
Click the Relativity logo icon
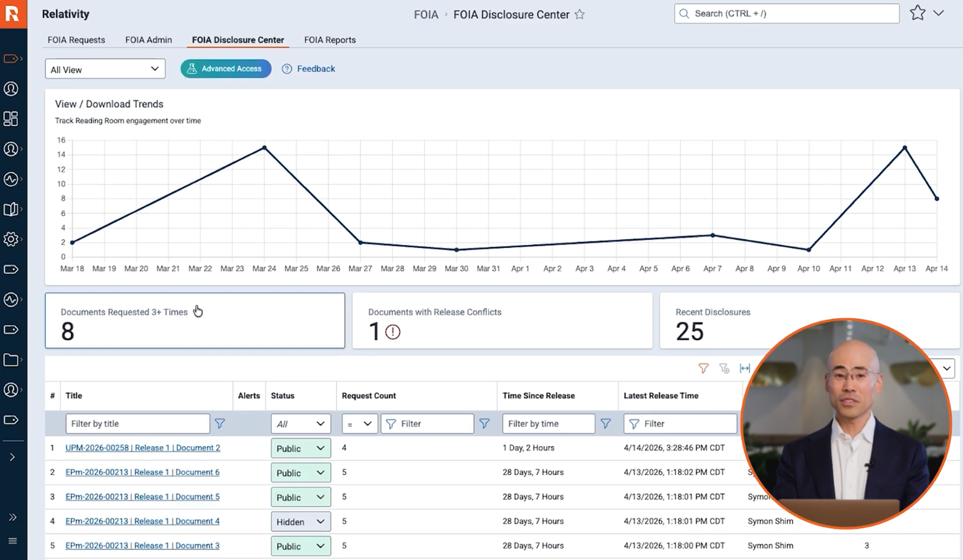coord(13,14)
